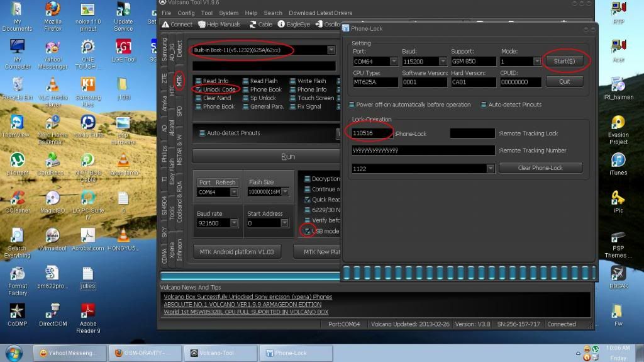Image resolution: width=644 pixels, height=362 pixels.
Task: Launch Mozilla Firefox from the desktop
Action: click(x=53, y=17)
